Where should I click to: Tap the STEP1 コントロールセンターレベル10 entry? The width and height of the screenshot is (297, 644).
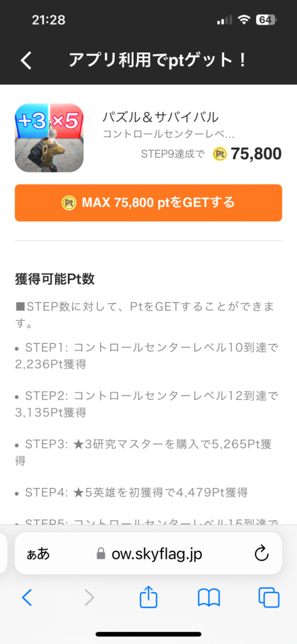click(x=147, y=356)
